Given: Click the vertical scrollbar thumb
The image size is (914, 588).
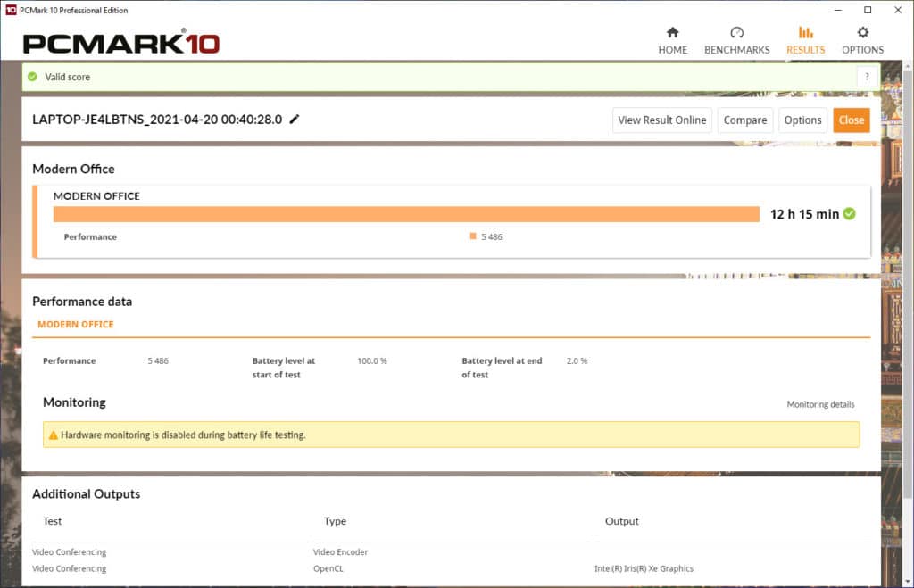Looking at the screenshot, I should [x=908, y=285].
